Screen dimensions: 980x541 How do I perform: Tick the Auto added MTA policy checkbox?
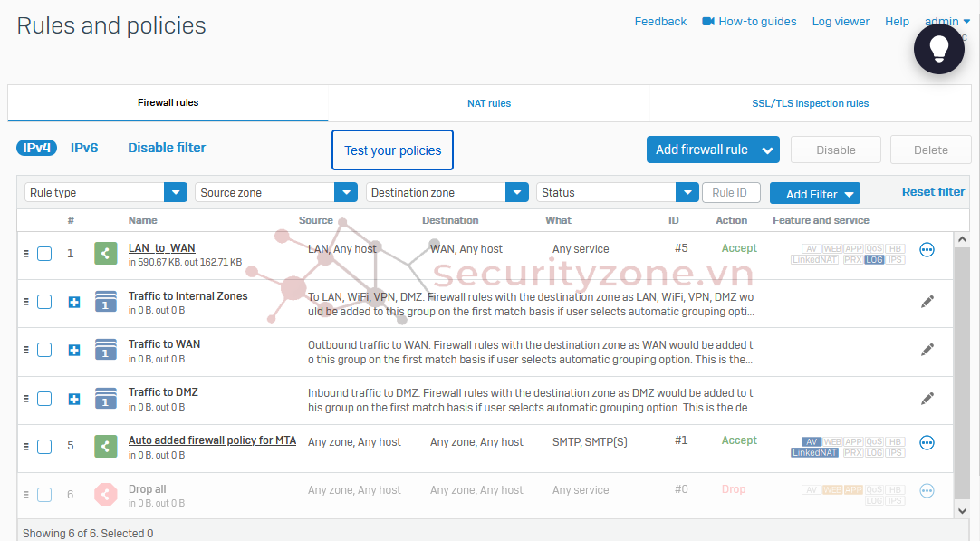point(44,447)
